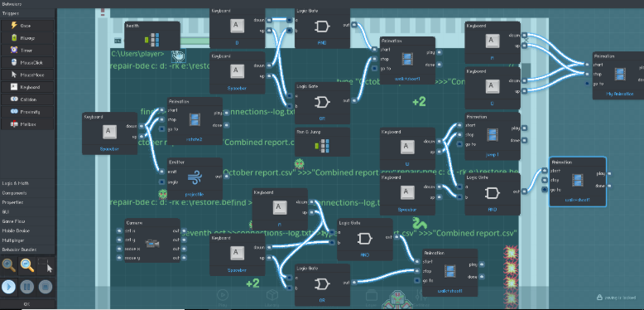The width and height of the screenshot is (644, 310).
Task: Expand the GUI section
Action: (27, 211)
